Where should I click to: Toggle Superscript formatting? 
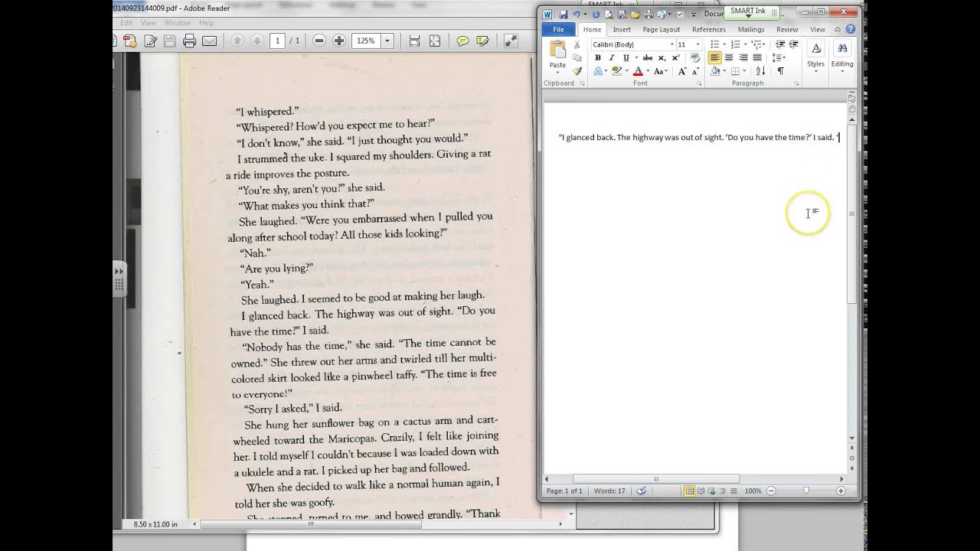pyautogui.click(x=676, y=57)
